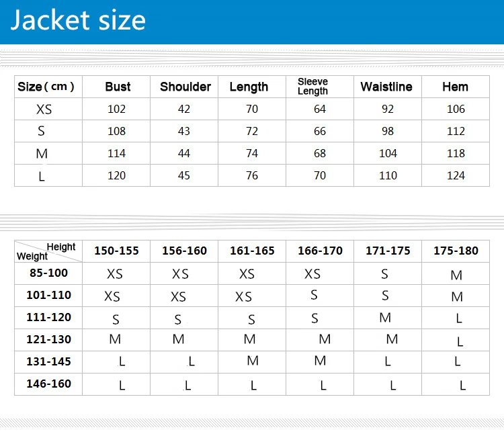Viewport: 504px width, 438px height.
Task: Click the M row label in measurements table
Action: [x=42, y=154]
